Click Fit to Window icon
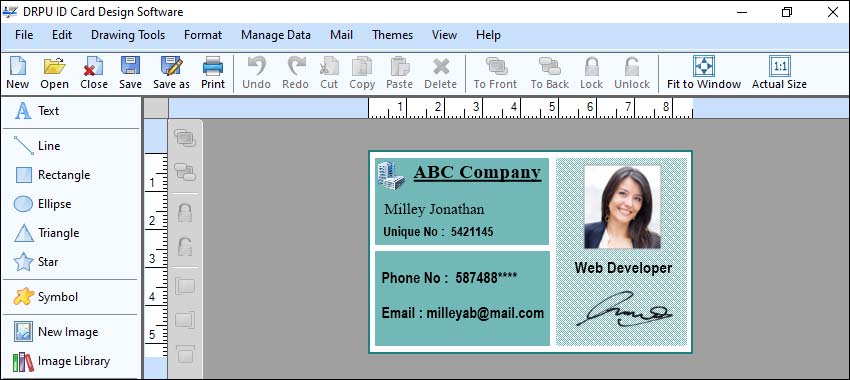Screen dimensions: 850x380 [704, 66]
